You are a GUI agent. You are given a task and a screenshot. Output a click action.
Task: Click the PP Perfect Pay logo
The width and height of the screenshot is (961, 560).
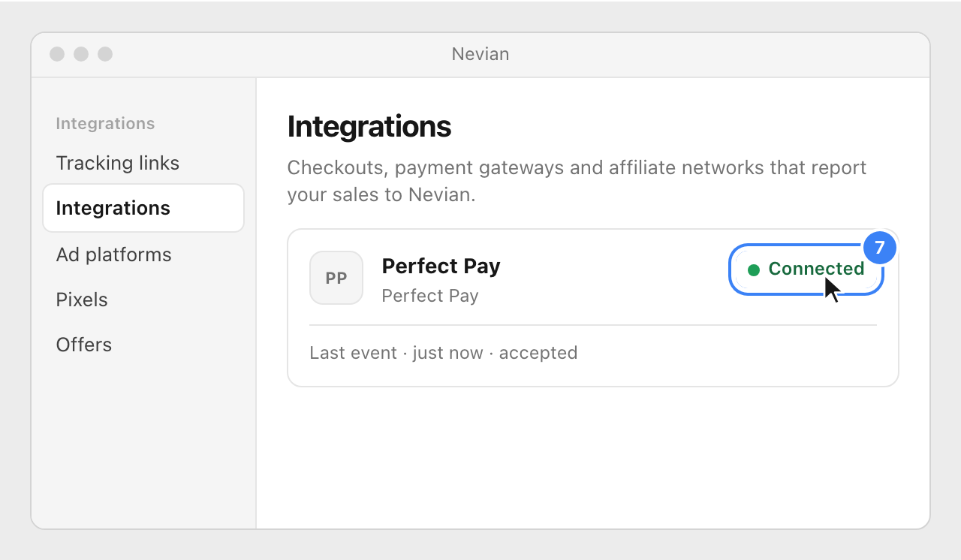tap(336, 278)
